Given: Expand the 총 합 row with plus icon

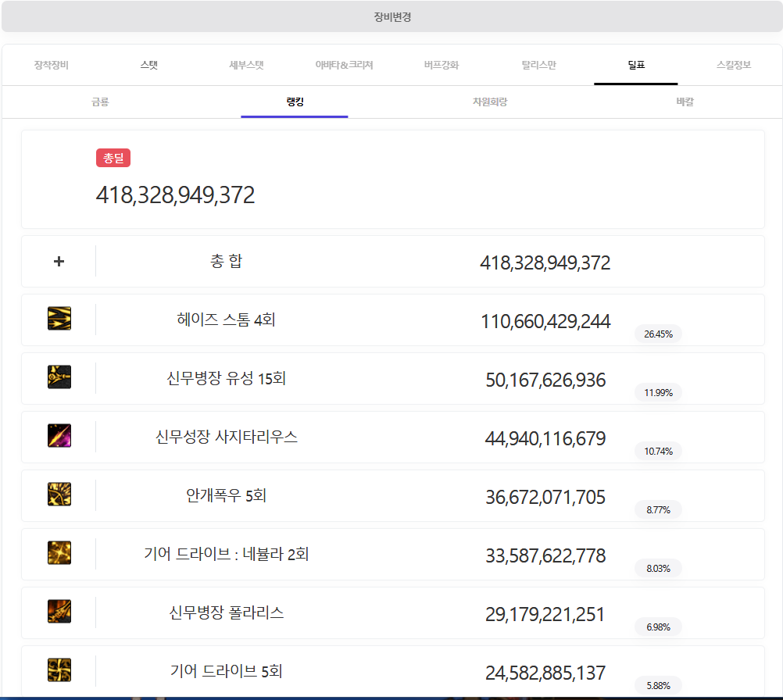Looking at the screenshot, I should [x=59, y=261].
